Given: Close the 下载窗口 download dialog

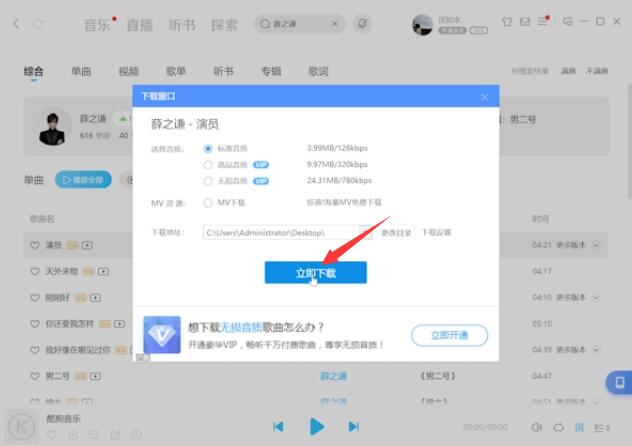Looking at the screenshot, I should (x=485, y=97).
